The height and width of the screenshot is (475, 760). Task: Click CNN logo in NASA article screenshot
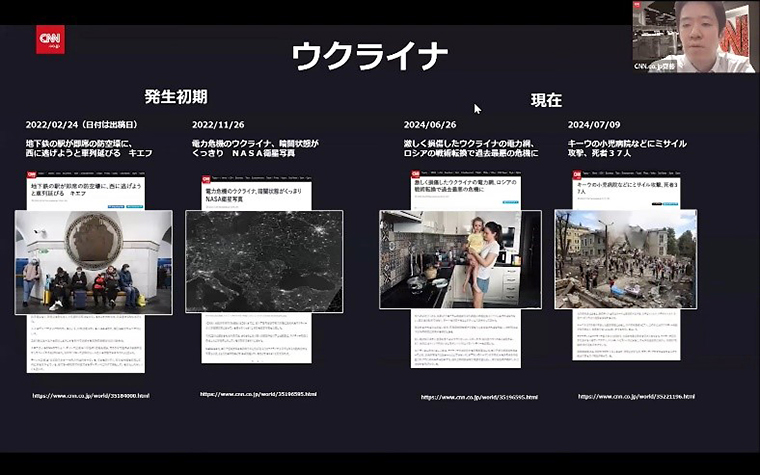point(206,179)
